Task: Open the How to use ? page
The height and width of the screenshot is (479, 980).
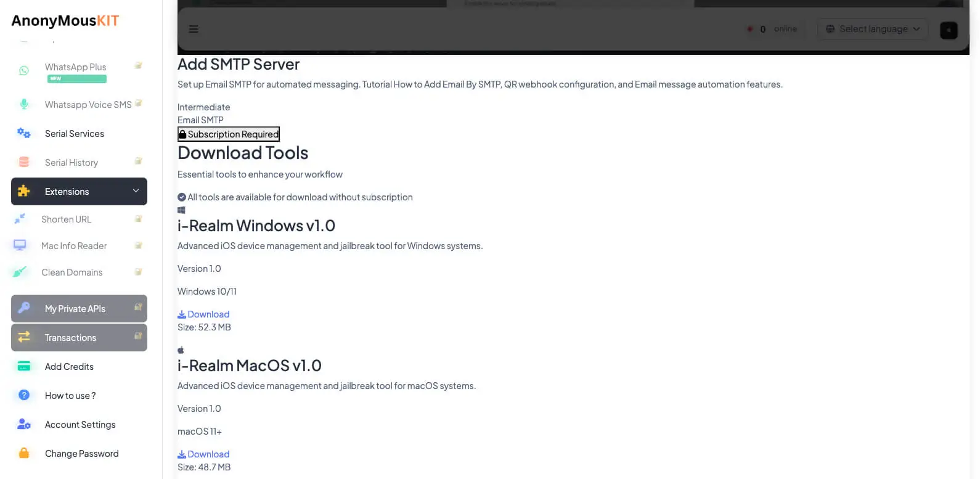Action: (x=79, y=395)
